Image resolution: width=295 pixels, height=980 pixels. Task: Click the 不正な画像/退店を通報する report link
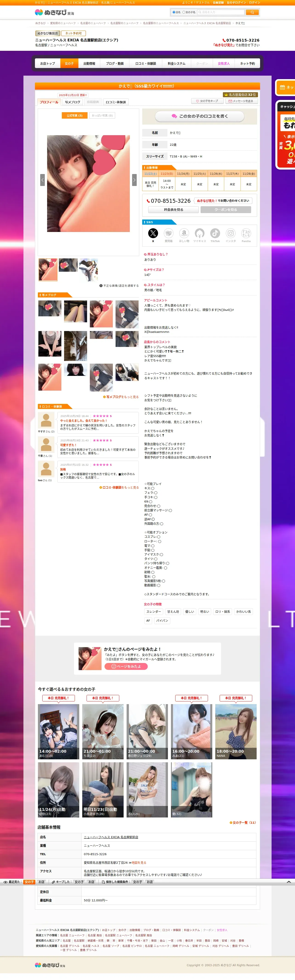click(x=119, y=286)
